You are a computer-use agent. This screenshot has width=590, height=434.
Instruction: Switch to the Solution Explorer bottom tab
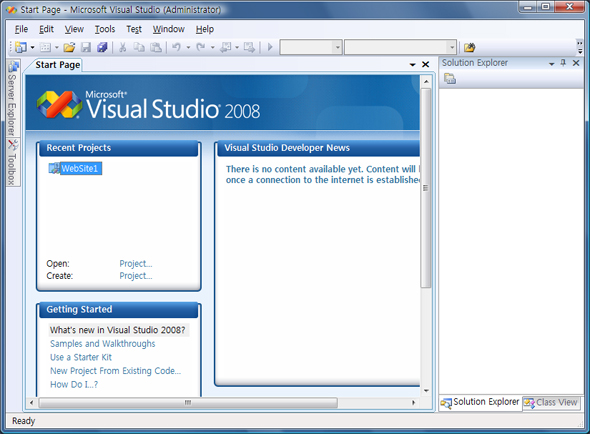click(480, 402)
